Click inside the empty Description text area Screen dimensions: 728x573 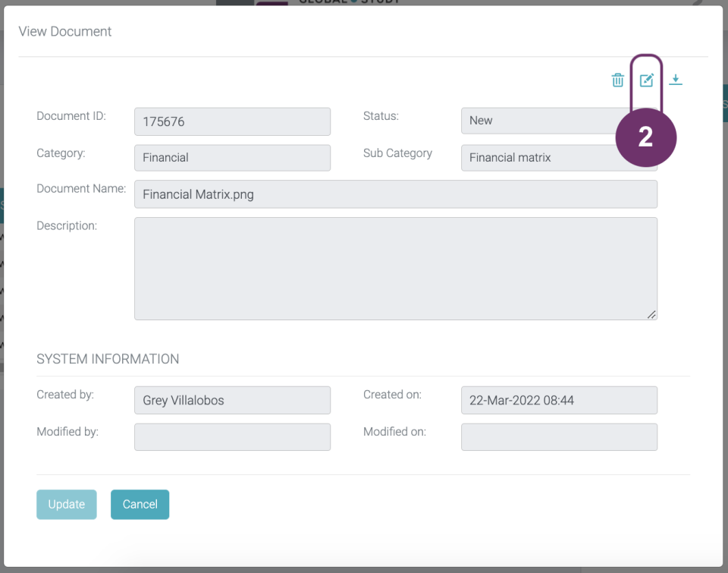pyautogui.click(x=395, y=269)
